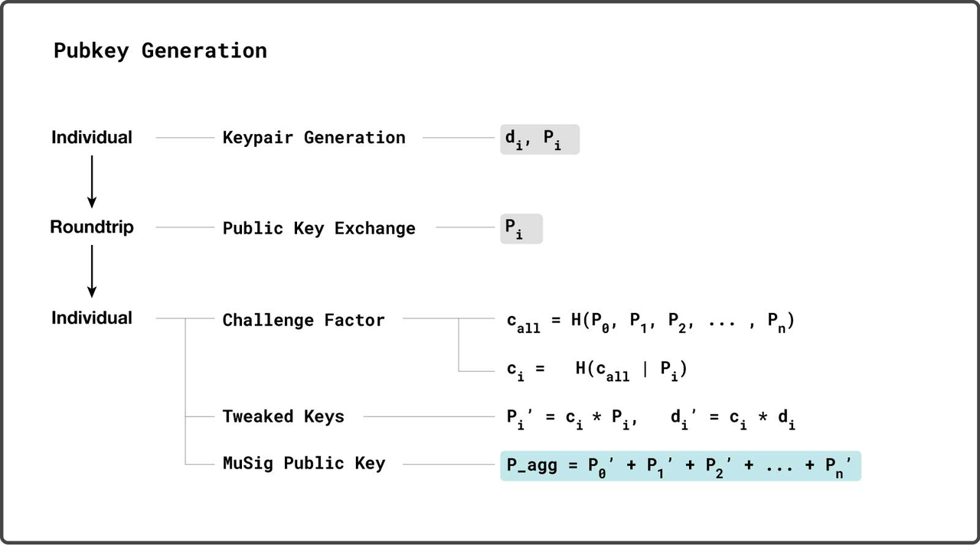Click the arrow between Individual and Roundtrip
The image size is (980, 545).
92,181
